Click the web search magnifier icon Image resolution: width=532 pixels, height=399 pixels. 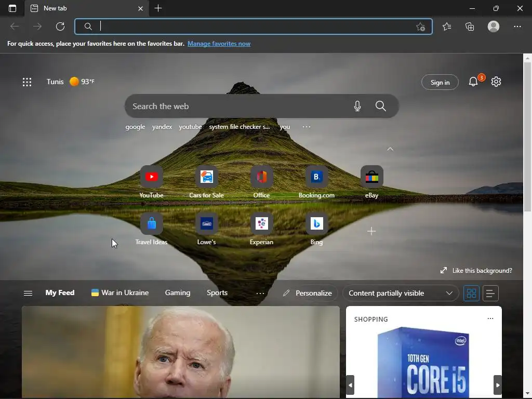point(381,106)
